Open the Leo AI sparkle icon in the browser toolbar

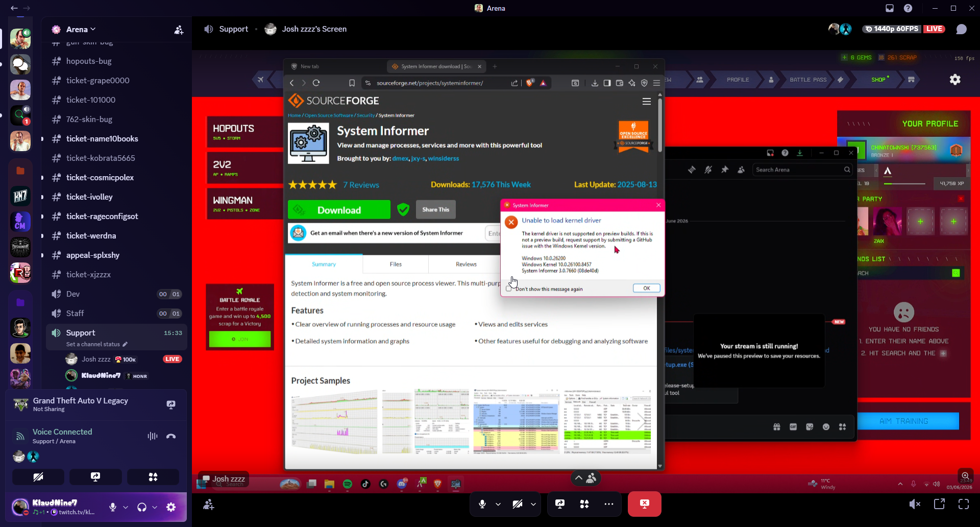click(x=632, y=83)
